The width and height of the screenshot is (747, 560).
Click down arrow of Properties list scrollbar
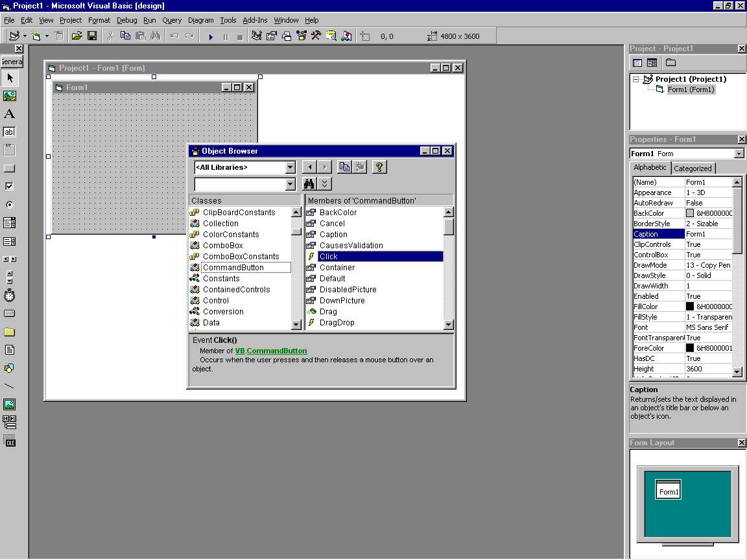tap(737, 372)
